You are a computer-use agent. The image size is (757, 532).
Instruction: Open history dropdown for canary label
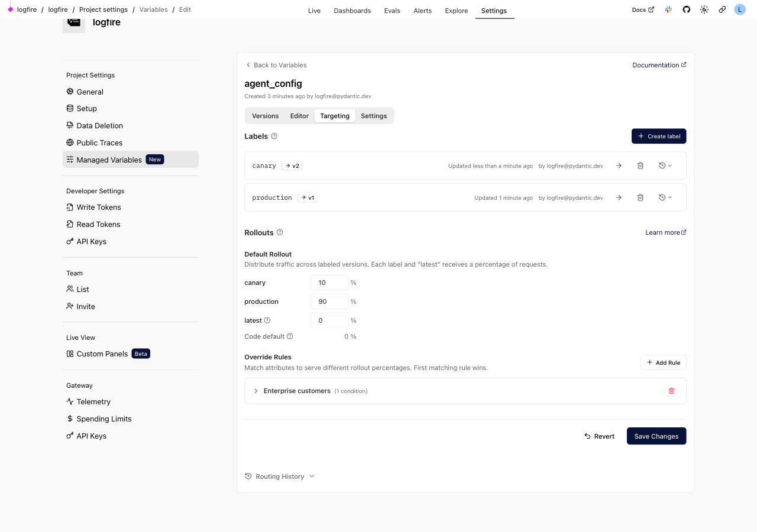click(665, 166)
